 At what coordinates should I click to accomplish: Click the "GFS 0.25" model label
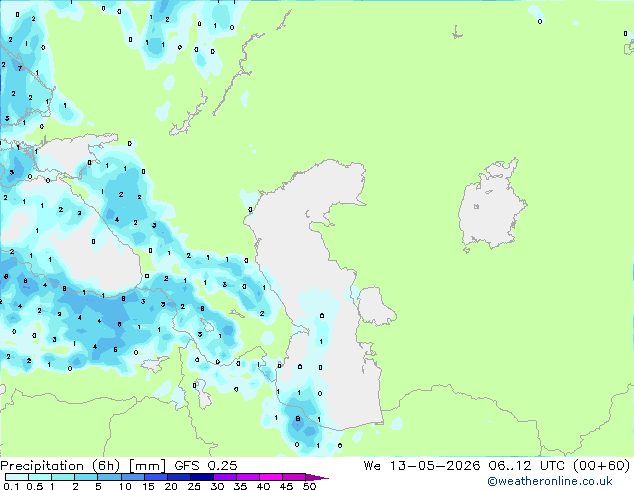[x=206, y=466]
